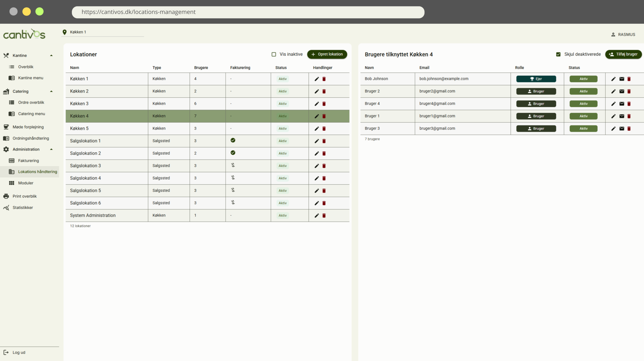The width and height of the screenshot is (644, 361).
Task: Open Fakturering in the sidebar
Action: click(28, 161)
